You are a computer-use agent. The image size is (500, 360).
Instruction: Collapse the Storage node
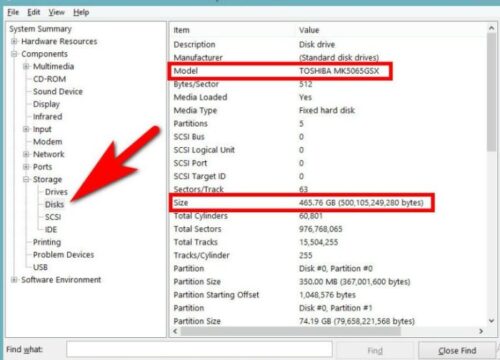point(26,179)
